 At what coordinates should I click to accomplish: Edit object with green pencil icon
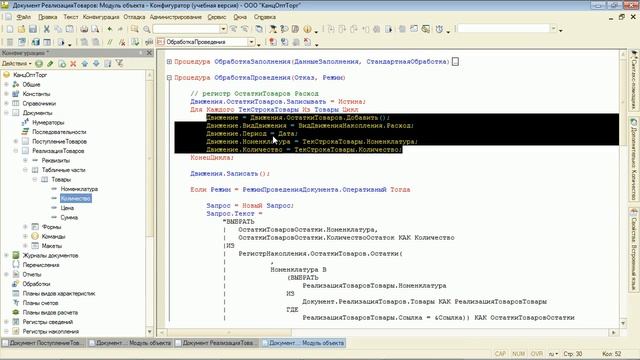50,63
